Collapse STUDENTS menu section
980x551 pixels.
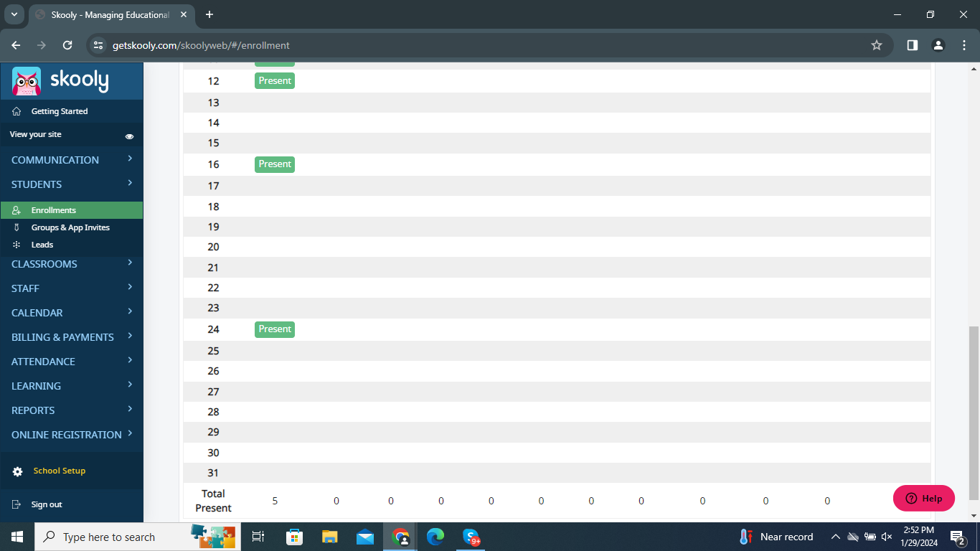[72, 184]
